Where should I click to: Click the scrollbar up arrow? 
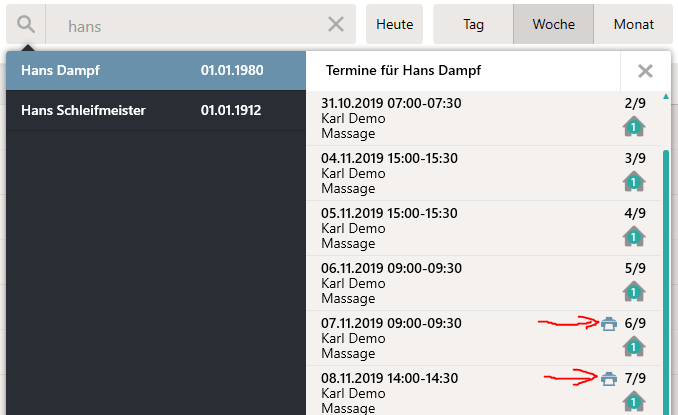tap(666, 96)
